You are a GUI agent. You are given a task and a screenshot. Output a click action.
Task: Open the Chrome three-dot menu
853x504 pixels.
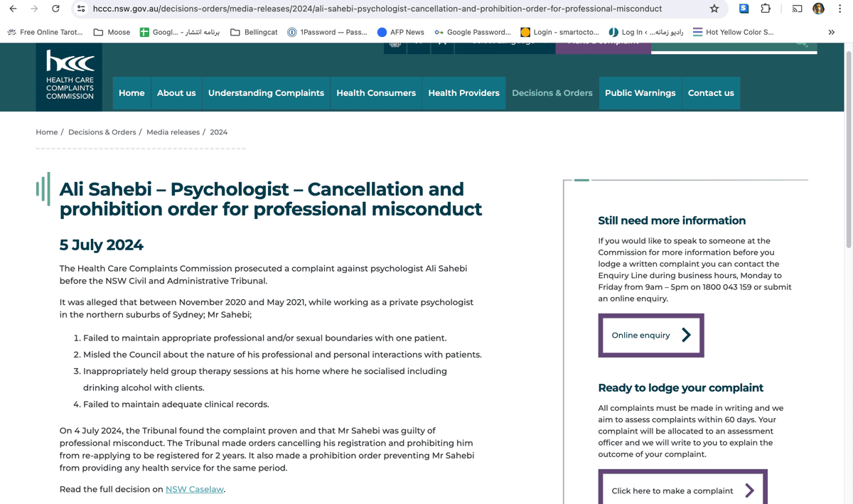pyautogui.click(x=841, y=9)
